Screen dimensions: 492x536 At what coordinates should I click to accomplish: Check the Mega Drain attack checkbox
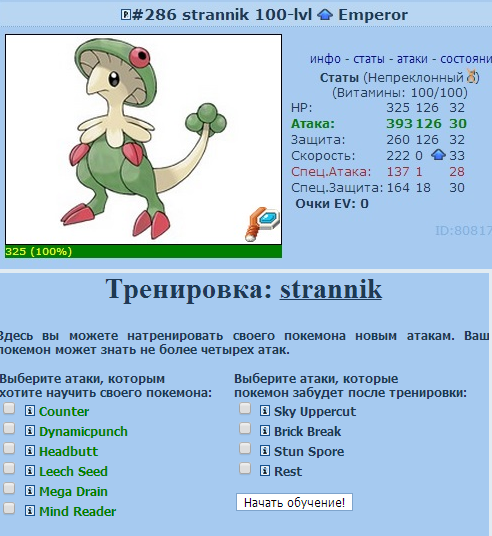pyautogui.click(x=9, y=488)
